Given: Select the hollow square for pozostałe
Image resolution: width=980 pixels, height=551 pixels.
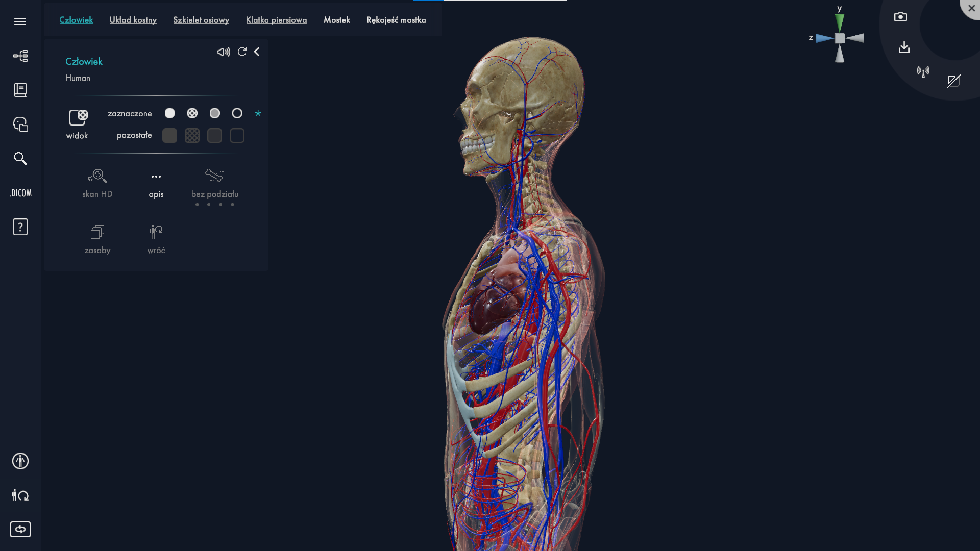Looking at the screenshot, I should [x=237, y=136].
